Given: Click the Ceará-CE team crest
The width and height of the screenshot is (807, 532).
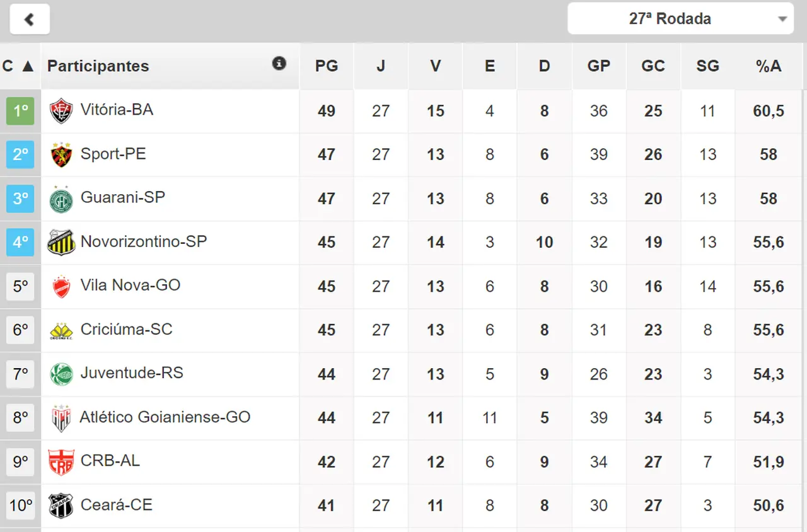Looking at the screenshot, I should point(61,506).
